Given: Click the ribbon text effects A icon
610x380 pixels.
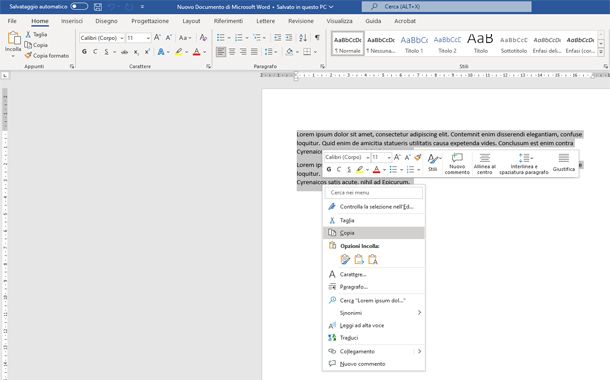Looking at the screenshot, I should pyautogui.click(x=161, y=52).
